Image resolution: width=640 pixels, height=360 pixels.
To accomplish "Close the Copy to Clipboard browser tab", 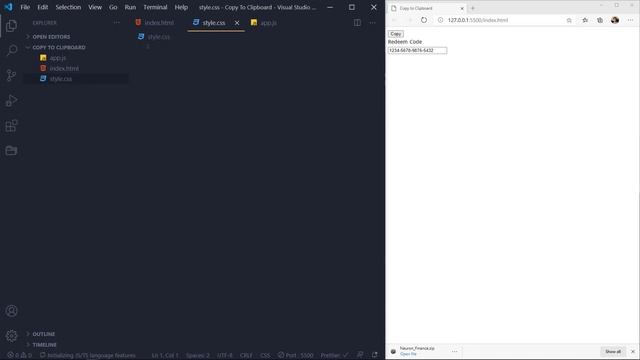I will pos(462,8).
